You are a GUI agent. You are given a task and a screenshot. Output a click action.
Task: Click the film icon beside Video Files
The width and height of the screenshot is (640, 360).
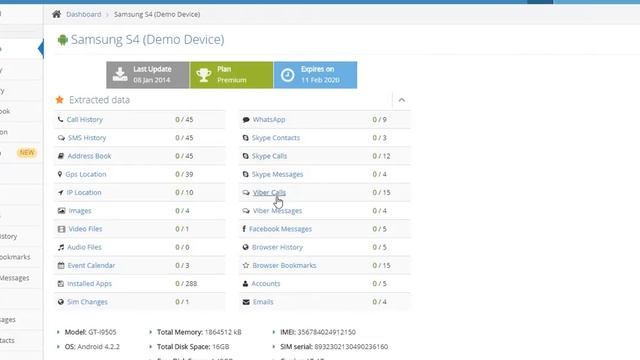tap(61, 229)
